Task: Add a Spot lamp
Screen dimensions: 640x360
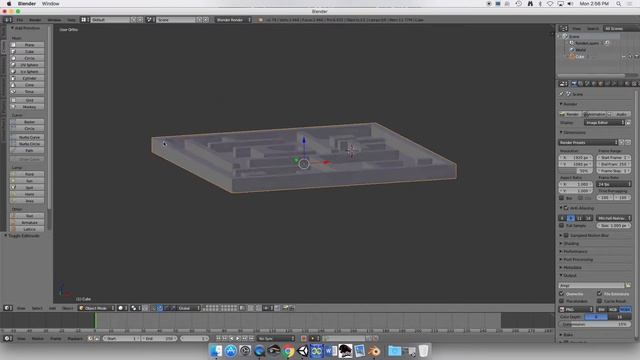Action: click(27, 187)
